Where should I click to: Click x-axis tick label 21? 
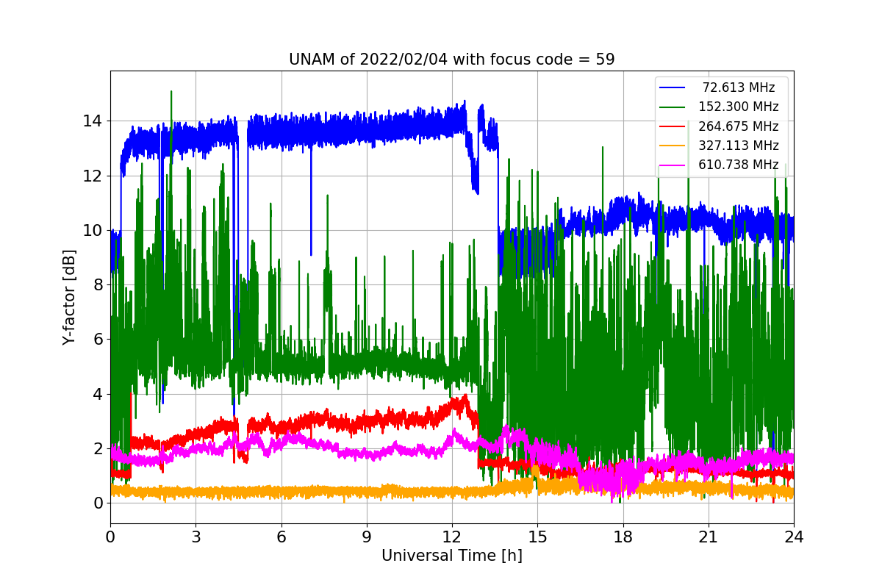(708, 537)
